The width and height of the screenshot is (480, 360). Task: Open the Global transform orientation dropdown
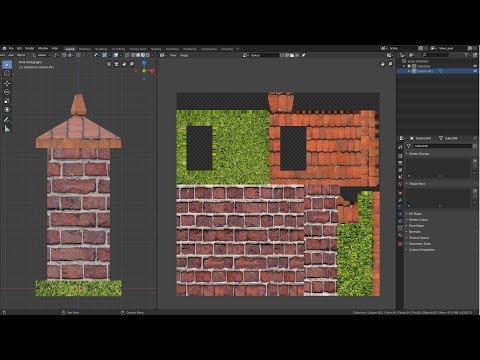coord(42,55)
